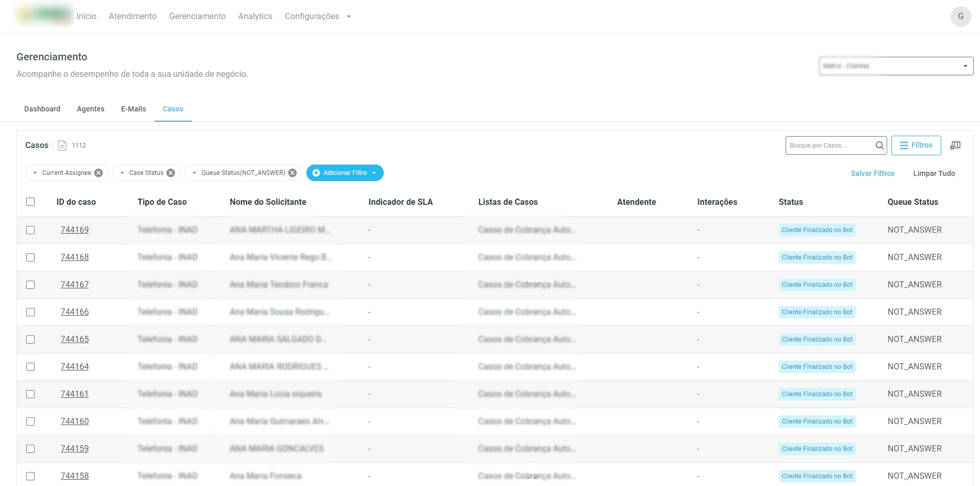The image size is (980, 486).
Task: Click the plus icon in Adicionar Filtro
Action: 316,173
